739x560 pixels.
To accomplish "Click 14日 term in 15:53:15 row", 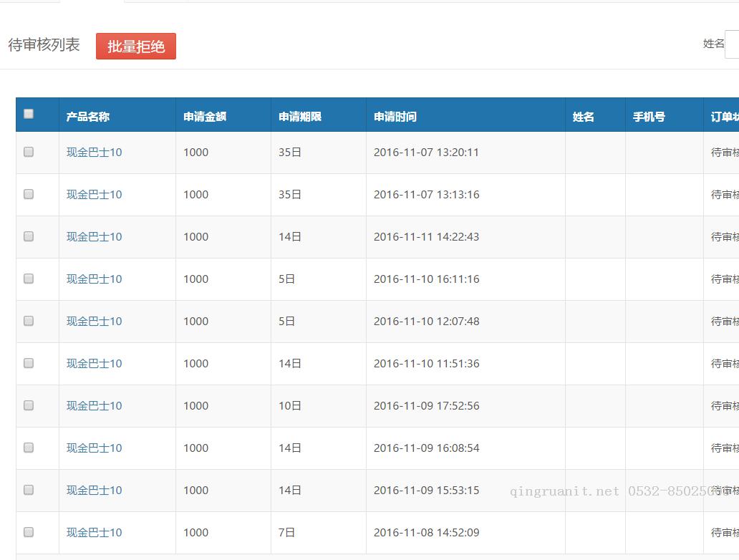I will click(290, 491).
